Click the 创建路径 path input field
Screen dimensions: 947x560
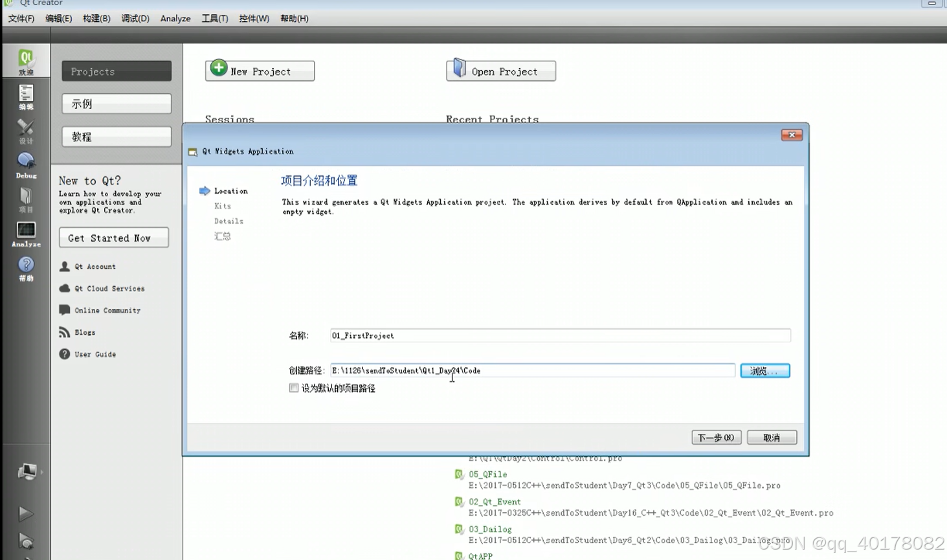click(533, 370)
